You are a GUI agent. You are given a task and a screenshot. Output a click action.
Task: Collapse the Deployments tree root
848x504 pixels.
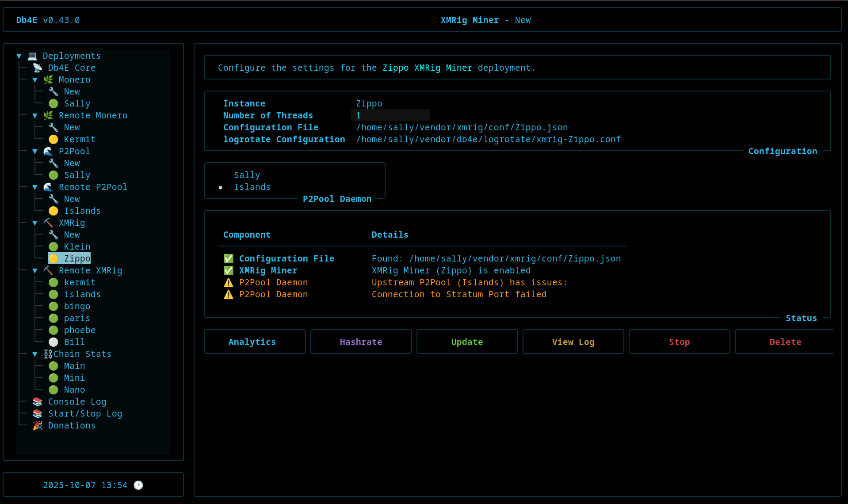click(x=19, y=56)
